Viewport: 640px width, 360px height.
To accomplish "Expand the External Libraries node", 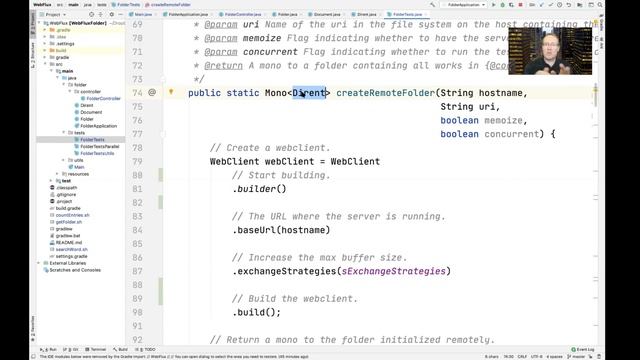I will tap(39, 263).
